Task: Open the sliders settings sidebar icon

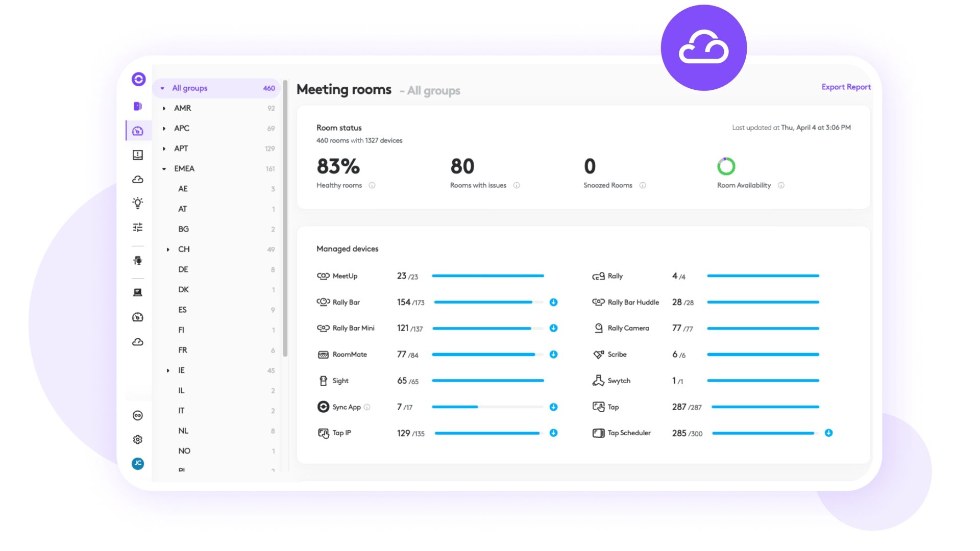Action: pos(138,227)
